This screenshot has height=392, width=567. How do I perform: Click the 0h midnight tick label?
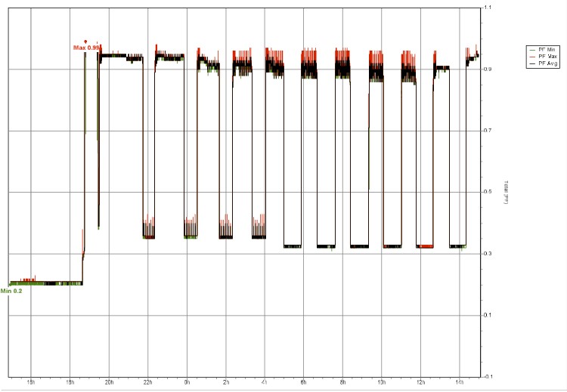click(x=187, y=383)
